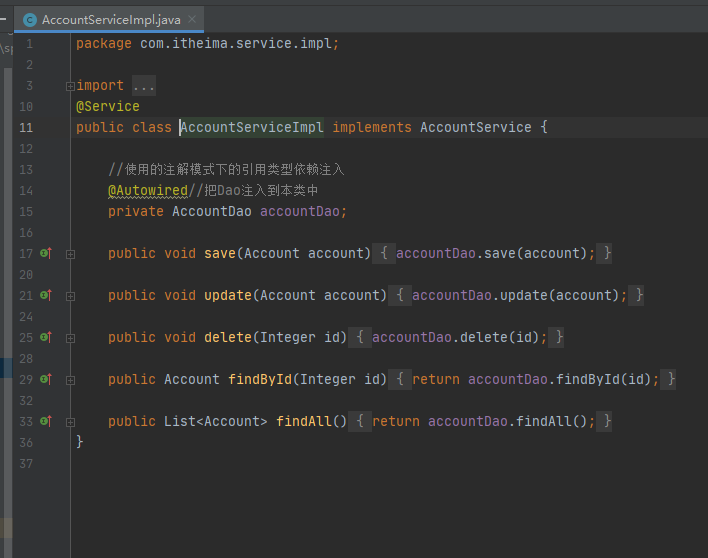Click the collapsed import ellipsis placeholder

(144, 86)
